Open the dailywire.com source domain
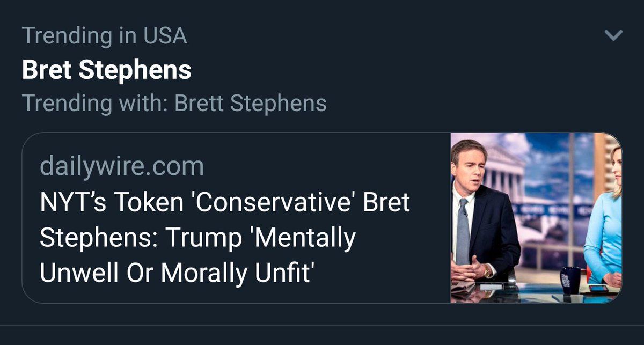 coord(122,166)
